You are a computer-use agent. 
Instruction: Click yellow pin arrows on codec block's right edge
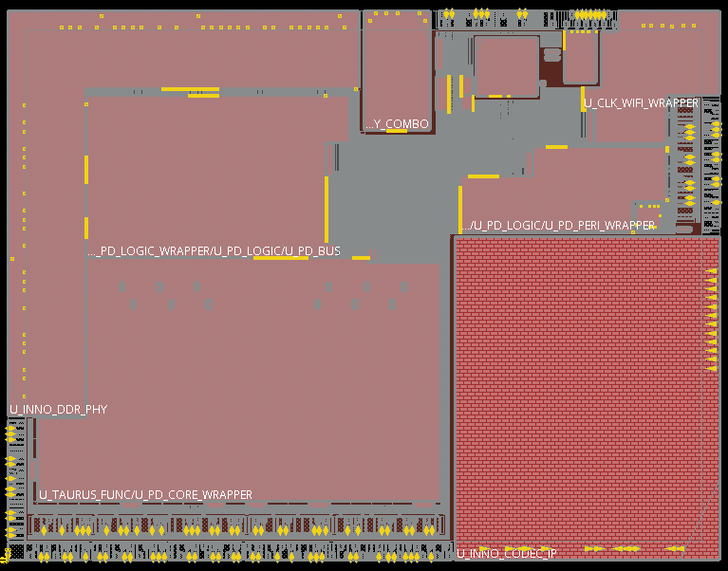tap(711, 320)
